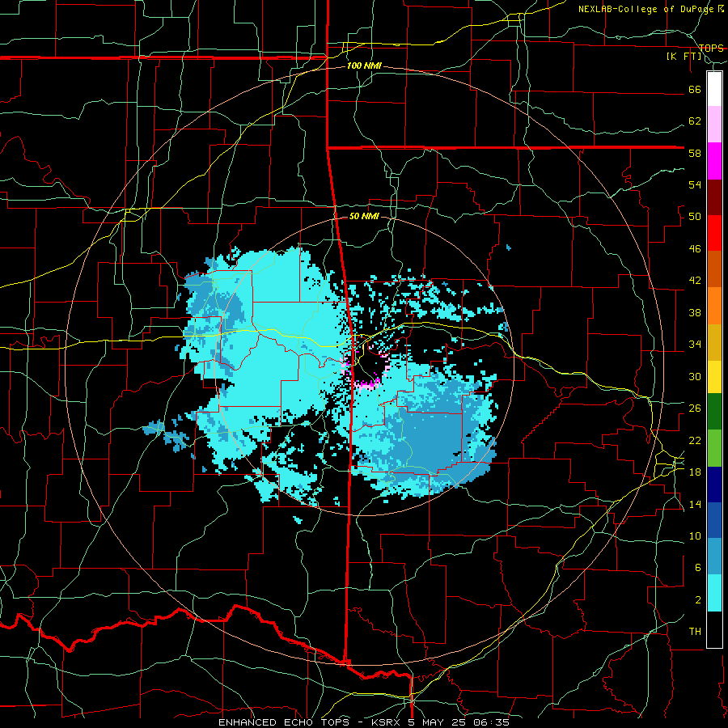Screen dimensions: 728x728
Task: Select the 42 legend value
Action: [x=695, y=281]
